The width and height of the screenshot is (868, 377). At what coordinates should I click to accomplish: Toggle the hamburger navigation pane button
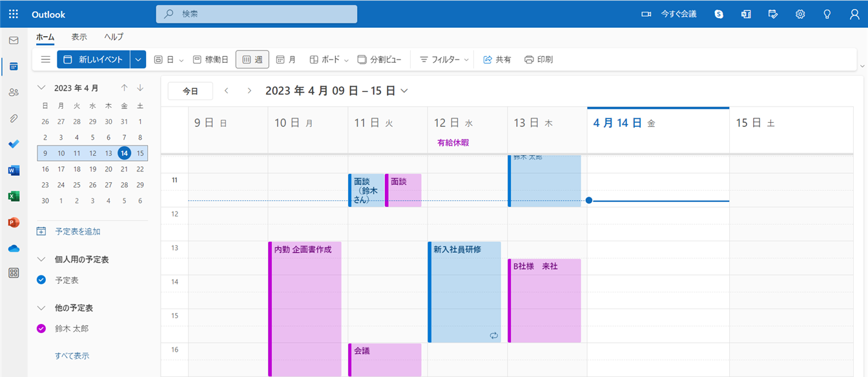[x=45, y=59]
